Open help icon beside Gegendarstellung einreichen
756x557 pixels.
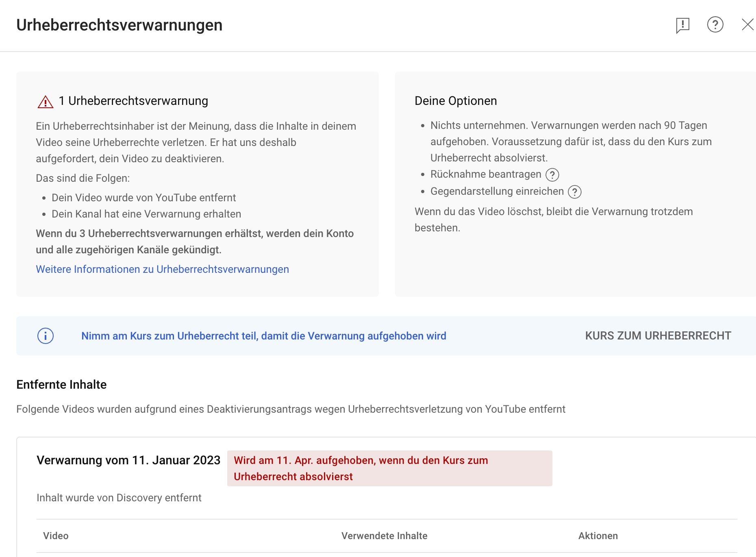[x=574, y=192]
